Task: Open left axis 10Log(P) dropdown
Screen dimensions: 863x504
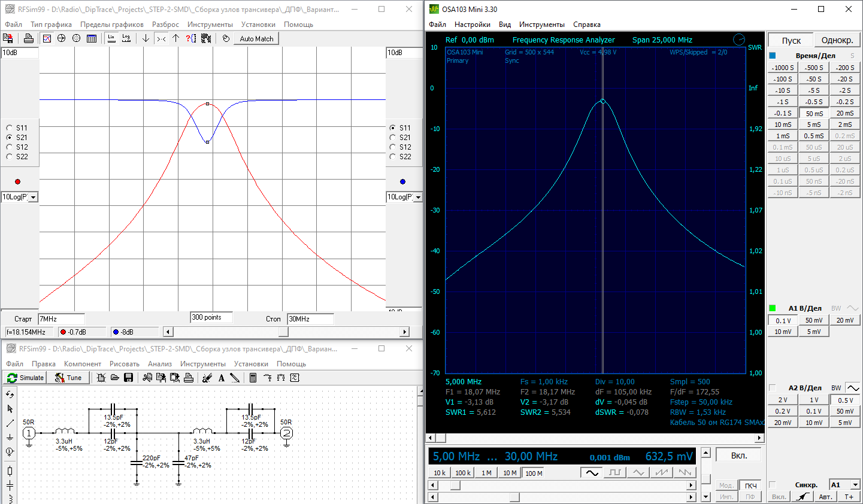Action: pos(34,197)
